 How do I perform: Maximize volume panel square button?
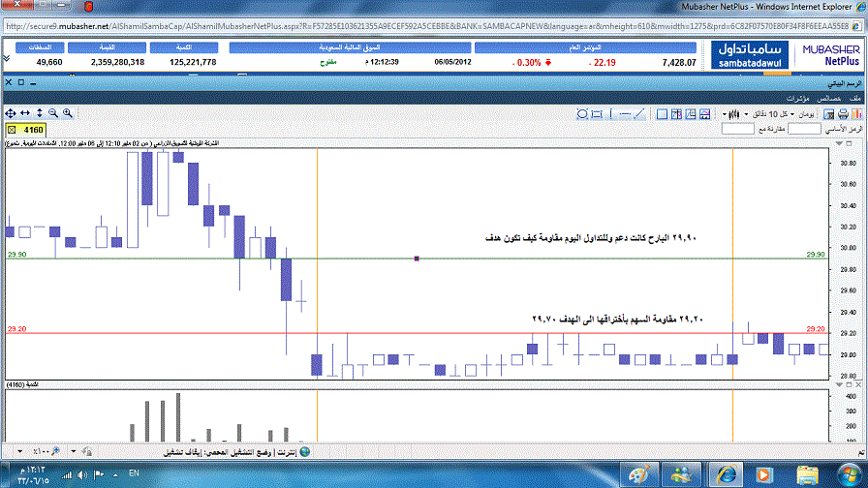coord(849,384)
